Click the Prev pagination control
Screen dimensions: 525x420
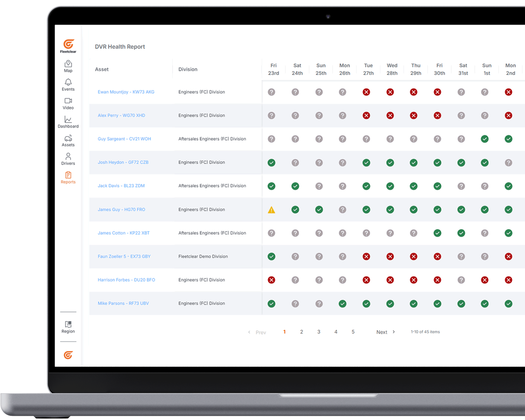pyautogui.click(x=261, y=332)
